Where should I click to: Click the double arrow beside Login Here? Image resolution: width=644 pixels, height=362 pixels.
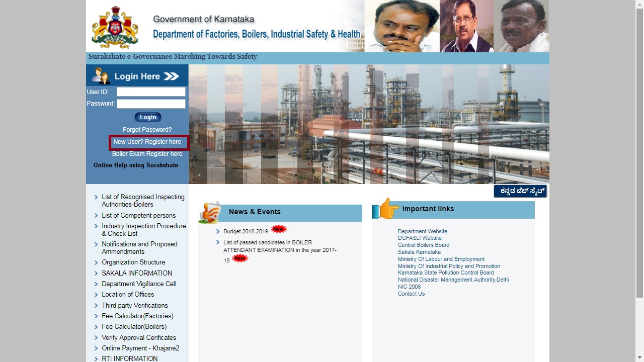(171, 75)
